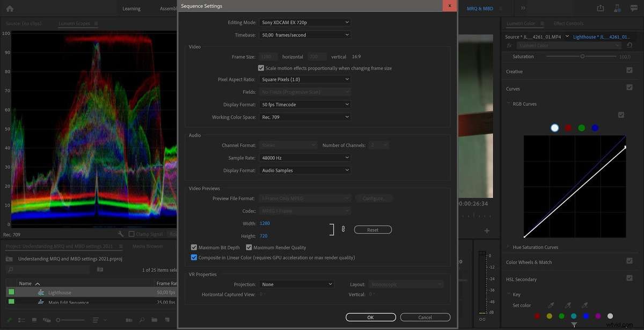Viewport: 644px width, 330px height.
Task: Click the New Bin icon in Project panel
Action: [x=154, y=319]
